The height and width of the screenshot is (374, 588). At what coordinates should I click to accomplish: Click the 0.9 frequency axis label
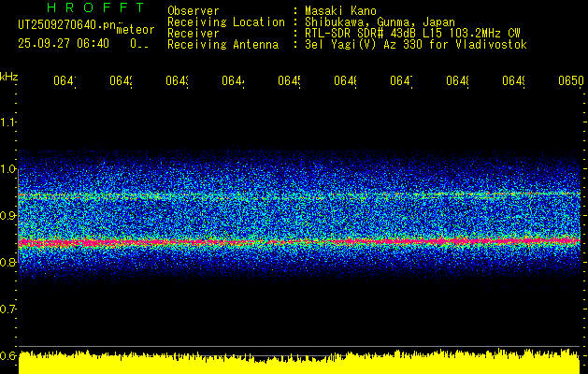(8, 216)
